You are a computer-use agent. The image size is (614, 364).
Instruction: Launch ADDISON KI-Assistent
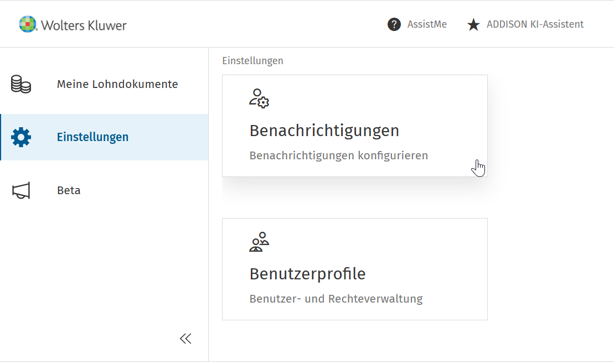pyautogui.click(x=535, y=24)
